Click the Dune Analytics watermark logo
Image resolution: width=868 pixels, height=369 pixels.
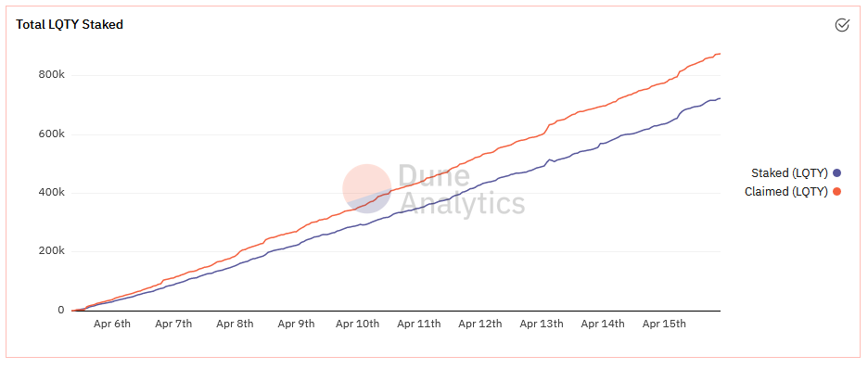367,188
